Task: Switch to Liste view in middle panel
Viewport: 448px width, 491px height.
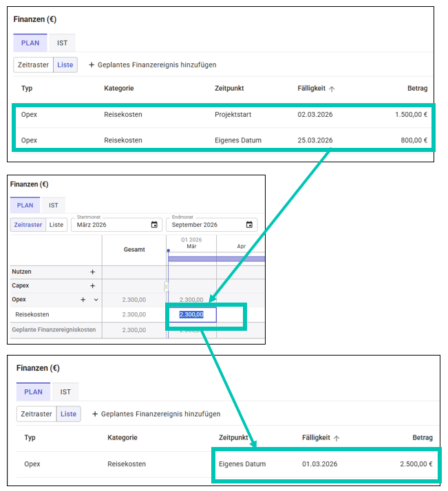Action: click(x=56, y=225)
